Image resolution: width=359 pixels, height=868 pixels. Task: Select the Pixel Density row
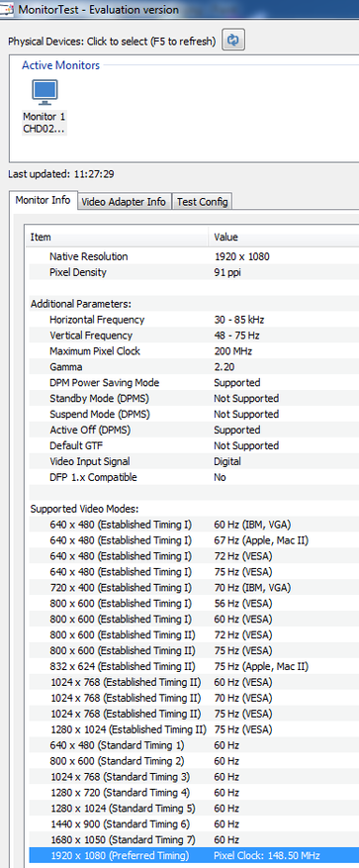click(192, 272)
